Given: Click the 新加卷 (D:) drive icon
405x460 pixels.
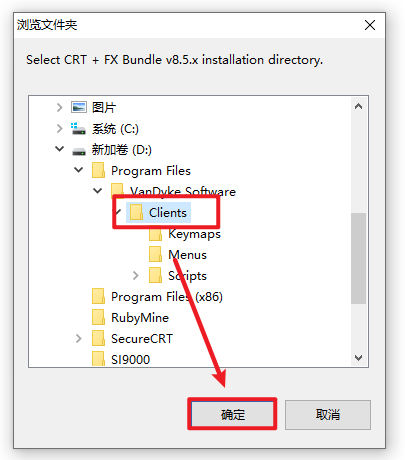Looking at the screenshot, I should coord(79,151).
